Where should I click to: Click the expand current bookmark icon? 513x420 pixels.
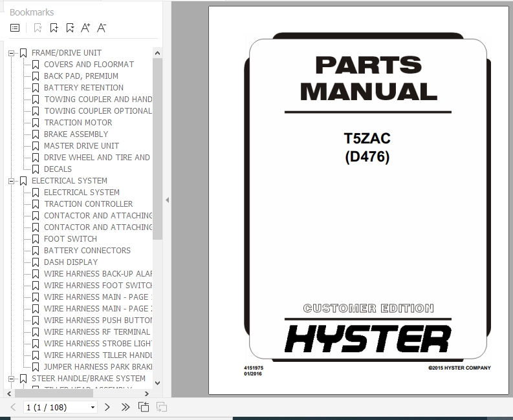[70, 28]
